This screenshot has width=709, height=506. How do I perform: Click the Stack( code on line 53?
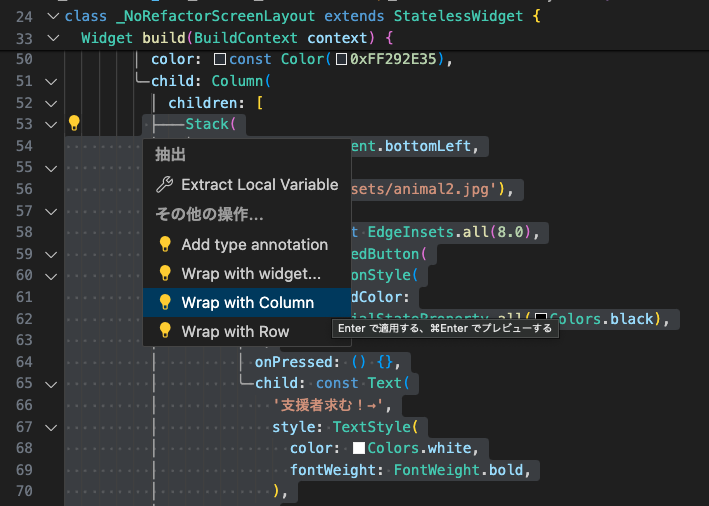pos(211,124)
